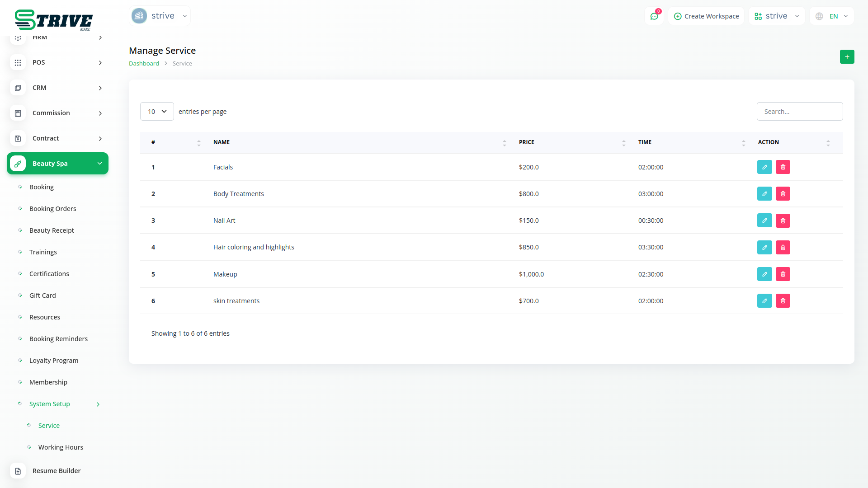Open the Gift Card menu item
The image size is (868, 488).
42,296
